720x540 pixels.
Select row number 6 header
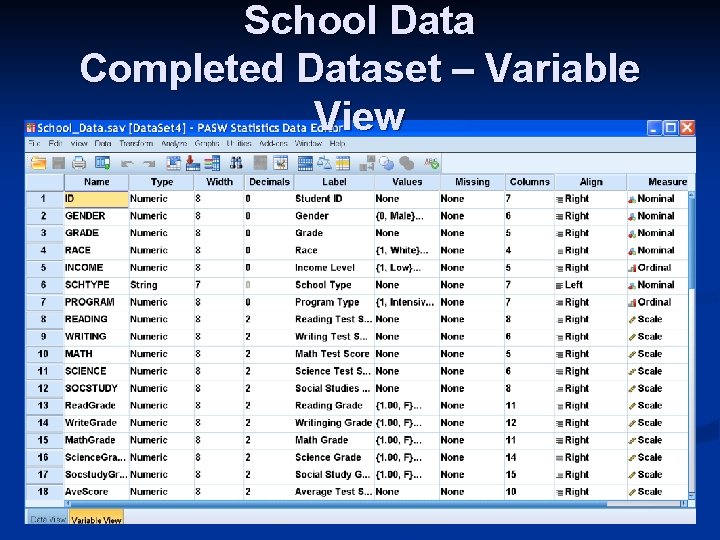[x=44, y=285]
